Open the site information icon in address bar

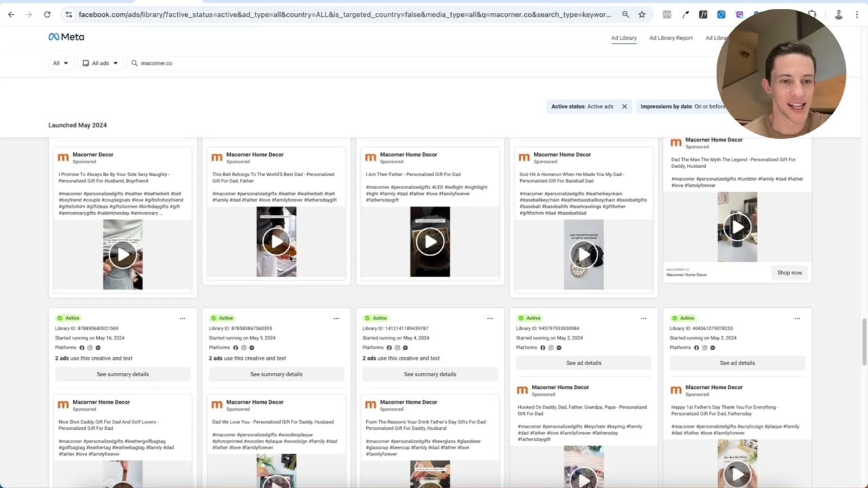tap(68, 14)
